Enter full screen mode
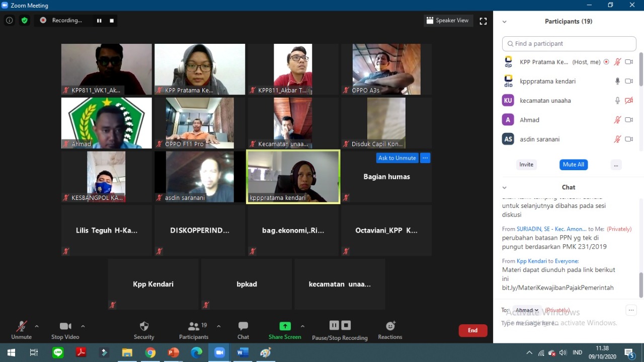The width and height of the screenshot is (644, 362). click(x=483, y=21)
